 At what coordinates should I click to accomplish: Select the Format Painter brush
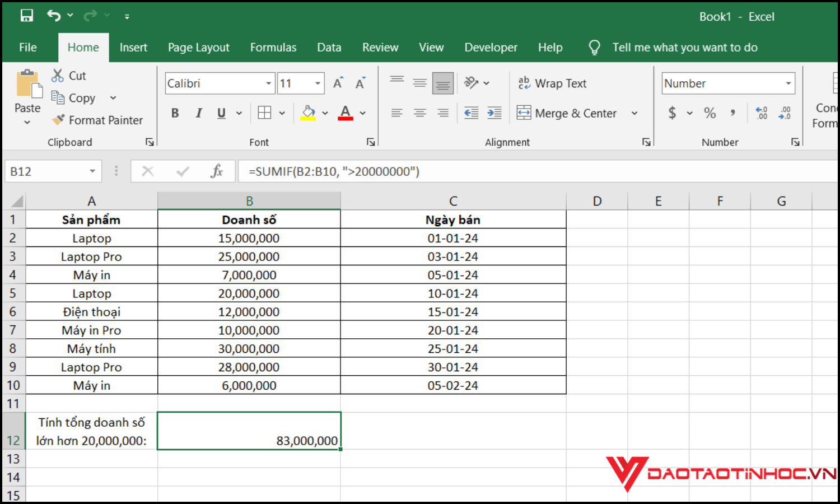pyautogui.click(x=97, y=120)
